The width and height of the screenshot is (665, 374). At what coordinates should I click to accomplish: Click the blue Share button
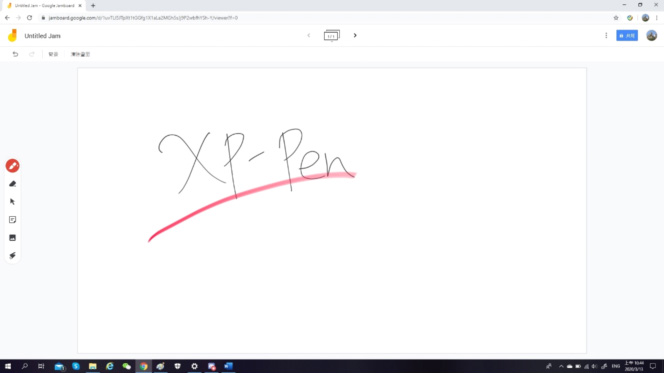(627, 36)
